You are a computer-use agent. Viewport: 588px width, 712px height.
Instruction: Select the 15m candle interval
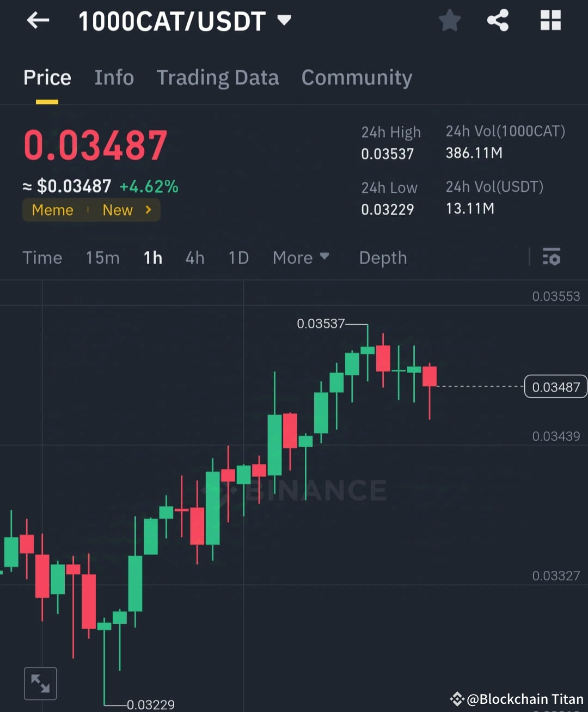[102, 258]
